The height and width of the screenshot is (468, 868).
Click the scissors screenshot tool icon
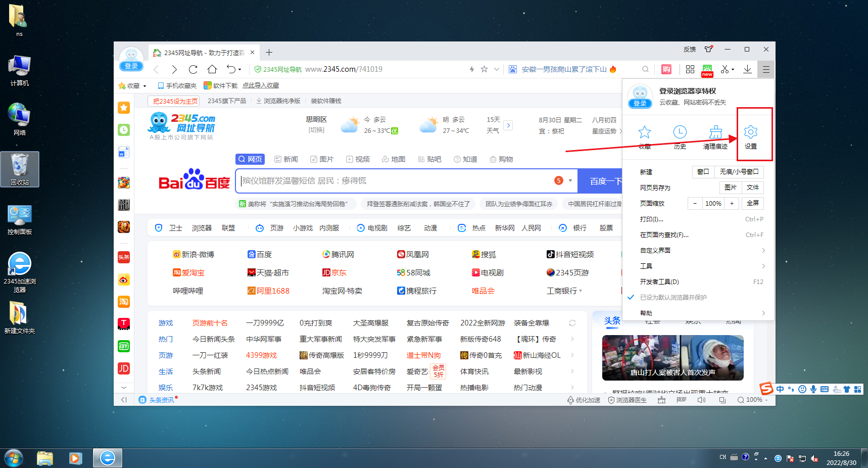(725, 69)
